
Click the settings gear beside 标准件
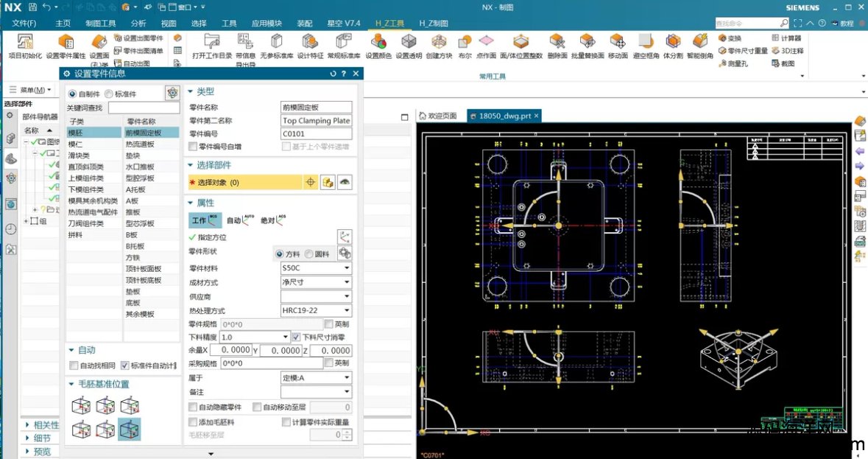(172, 93)
